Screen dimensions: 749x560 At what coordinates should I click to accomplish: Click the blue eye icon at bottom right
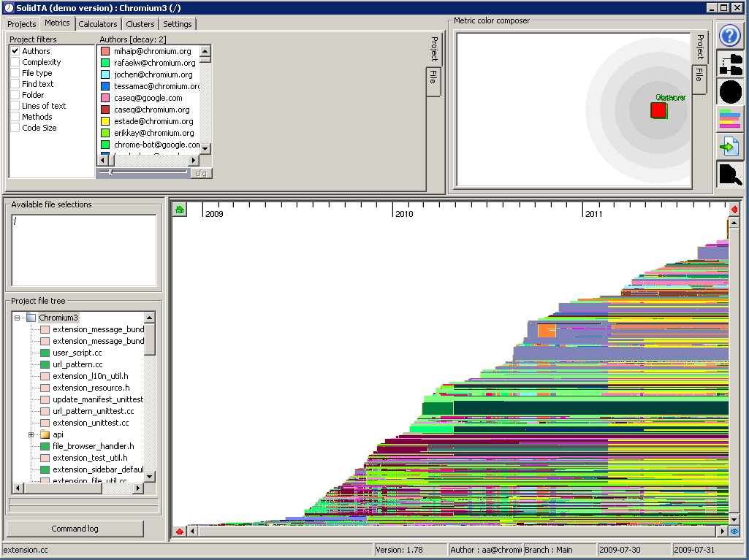tap(734, 532)
